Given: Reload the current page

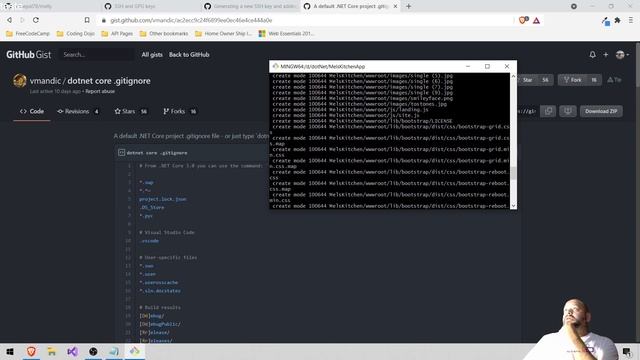Looking at the screenshot, I should point(36,20).
